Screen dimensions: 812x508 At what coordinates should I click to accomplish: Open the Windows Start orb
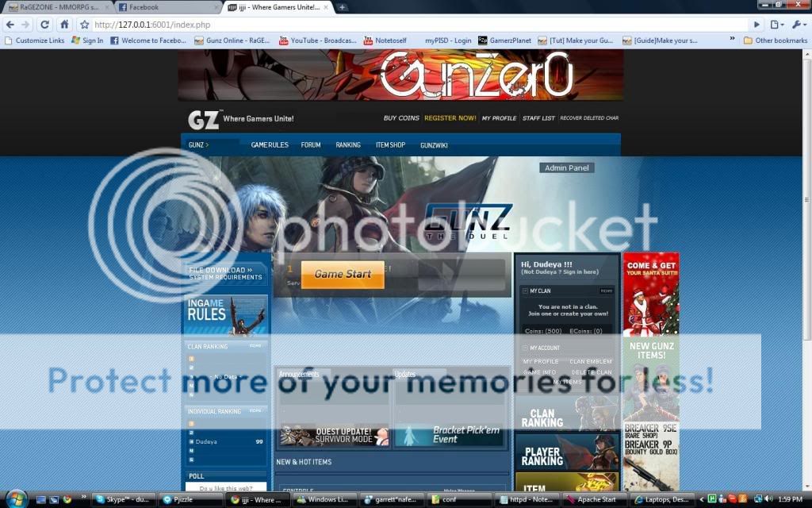coord(16,499)
